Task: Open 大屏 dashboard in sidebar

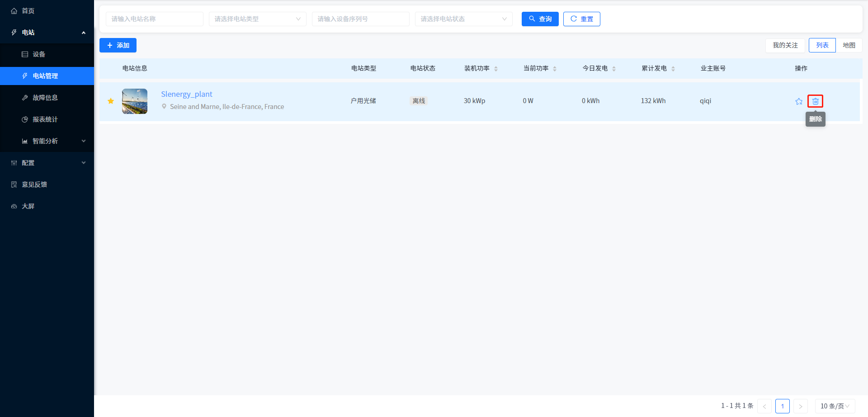Action: tap(28, 206)
